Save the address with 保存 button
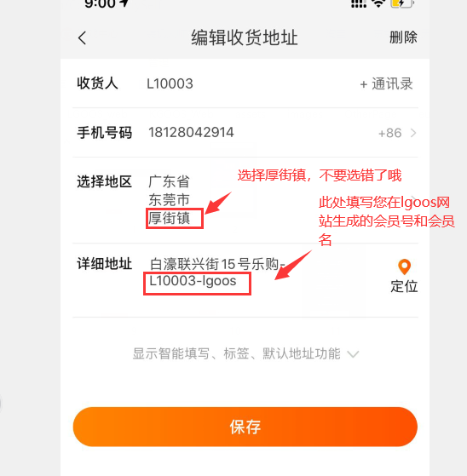The width and height of the screenshot is (467, 476). pos(245,427)
